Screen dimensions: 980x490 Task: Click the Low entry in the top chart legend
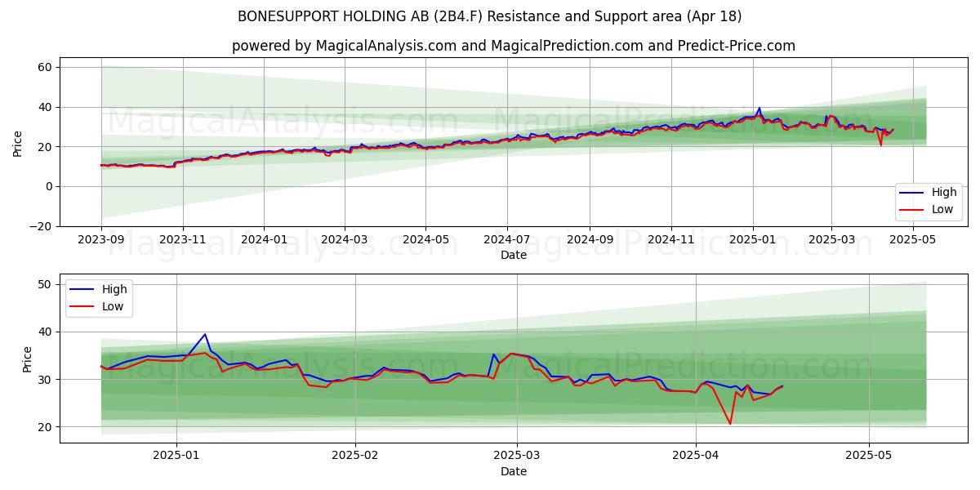[926, 209]
